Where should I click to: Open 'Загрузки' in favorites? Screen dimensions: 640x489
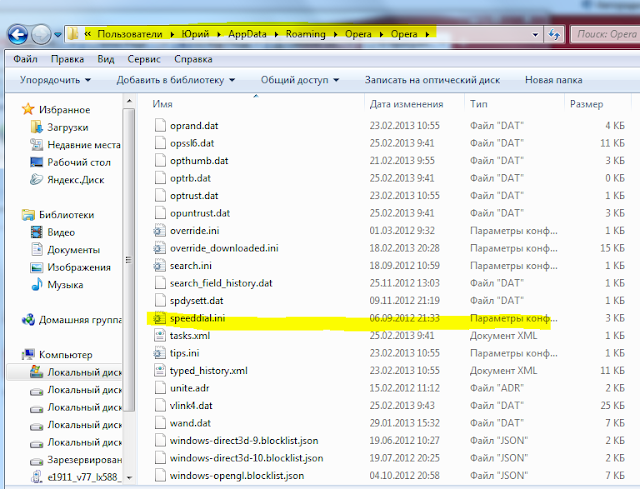[x=67, y=127]
